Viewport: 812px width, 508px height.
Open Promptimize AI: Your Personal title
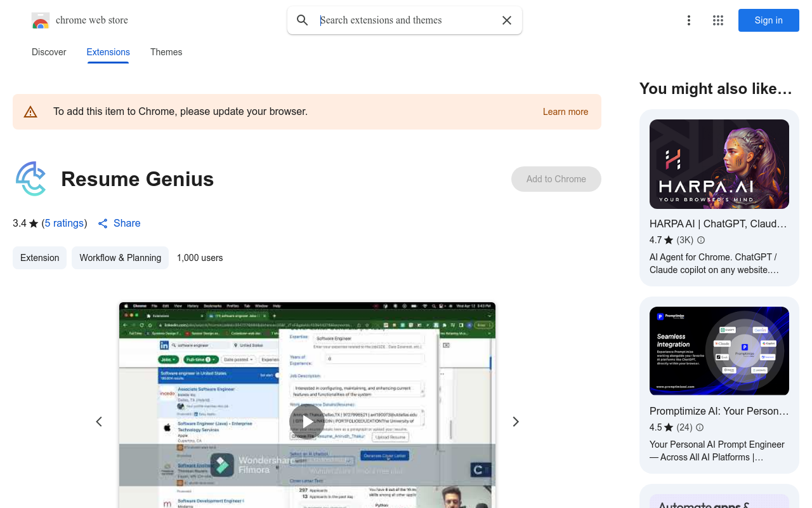pyautogui.click(x=719, y=411)
